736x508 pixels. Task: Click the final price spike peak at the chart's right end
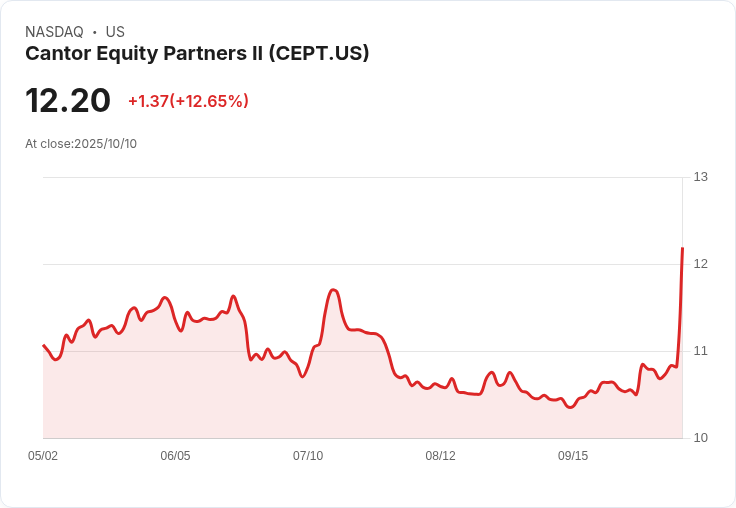(682, 248)
